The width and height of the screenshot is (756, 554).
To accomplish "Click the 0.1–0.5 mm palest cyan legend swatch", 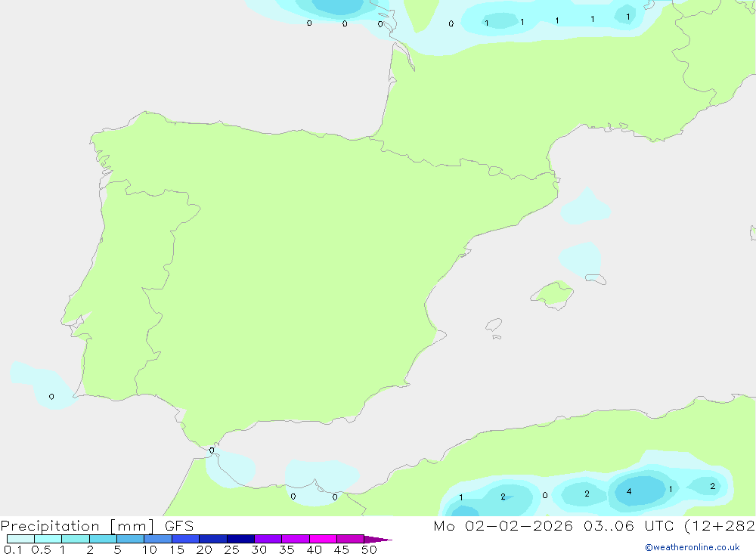I will click(x=20, y=539).
